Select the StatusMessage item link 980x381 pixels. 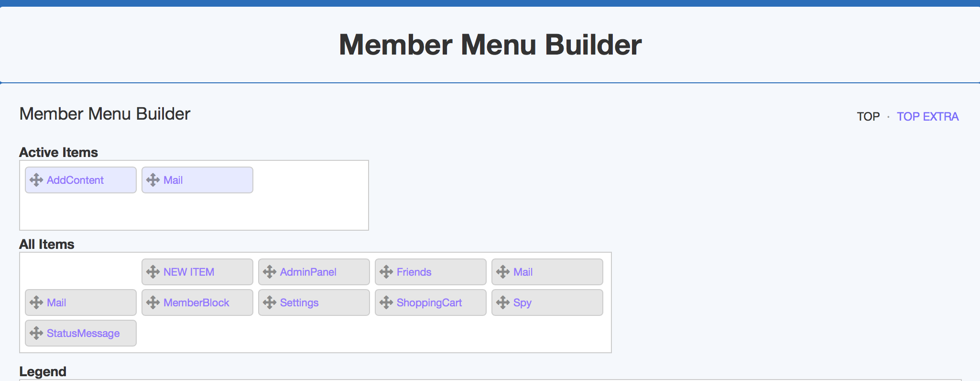pos(83,333)
